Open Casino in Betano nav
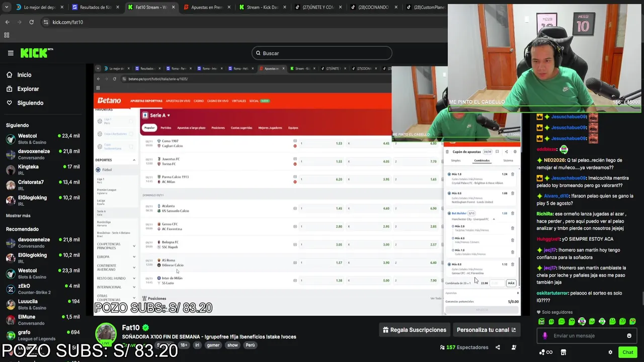This screenshot has width=644, height=362. [x=199, y=101]
